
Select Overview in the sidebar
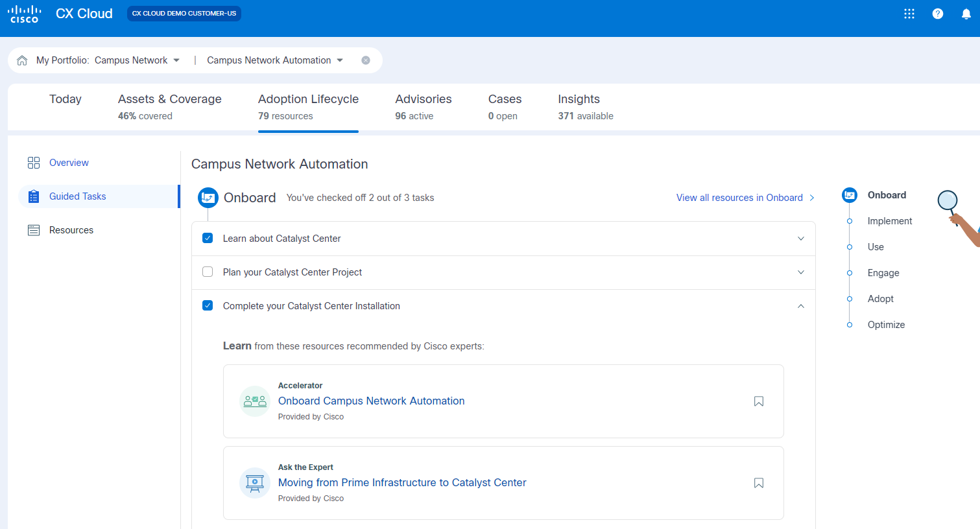pos(69,163)
